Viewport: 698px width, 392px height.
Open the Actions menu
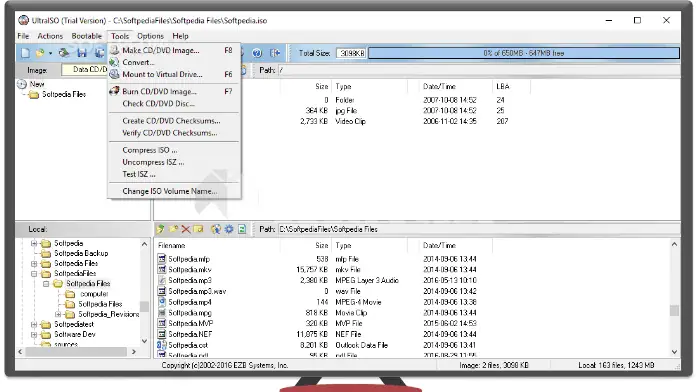coord(50,36)
